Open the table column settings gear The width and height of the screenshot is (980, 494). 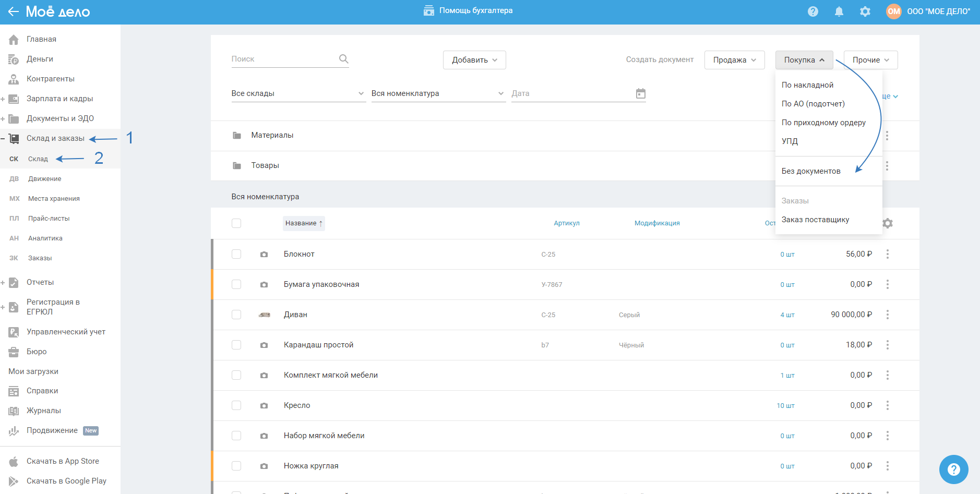click(888, 223)
